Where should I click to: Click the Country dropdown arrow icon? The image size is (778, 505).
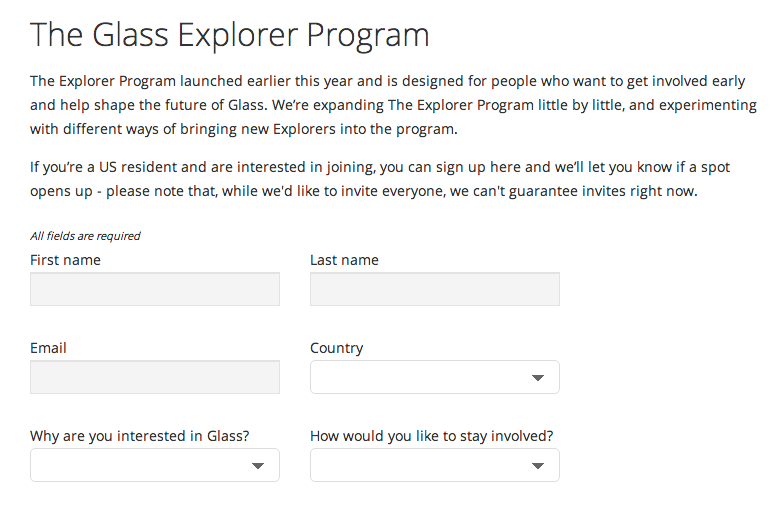(x=537, y=378)
